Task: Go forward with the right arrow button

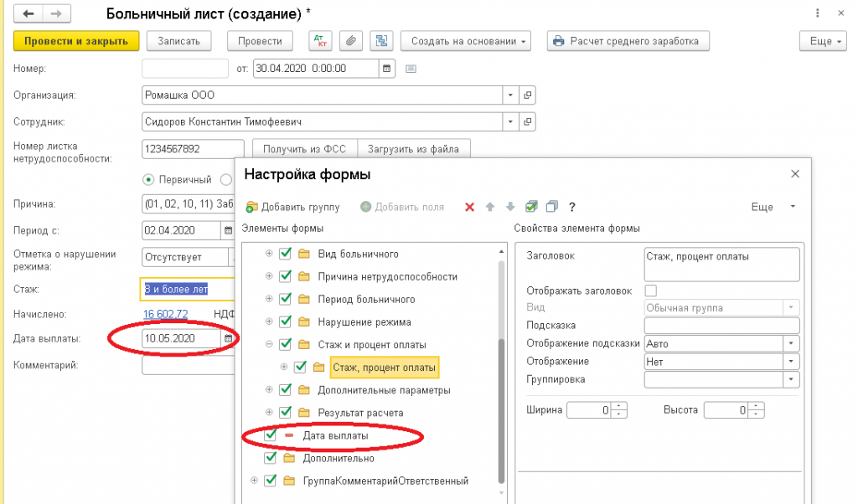Action: click(56, 13)
